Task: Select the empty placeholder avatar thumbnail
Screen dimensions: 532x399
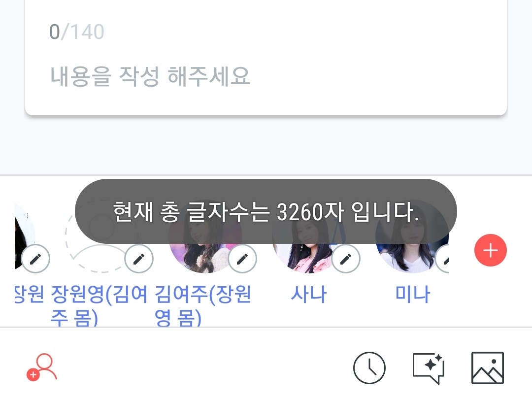Action: point(102,236)
